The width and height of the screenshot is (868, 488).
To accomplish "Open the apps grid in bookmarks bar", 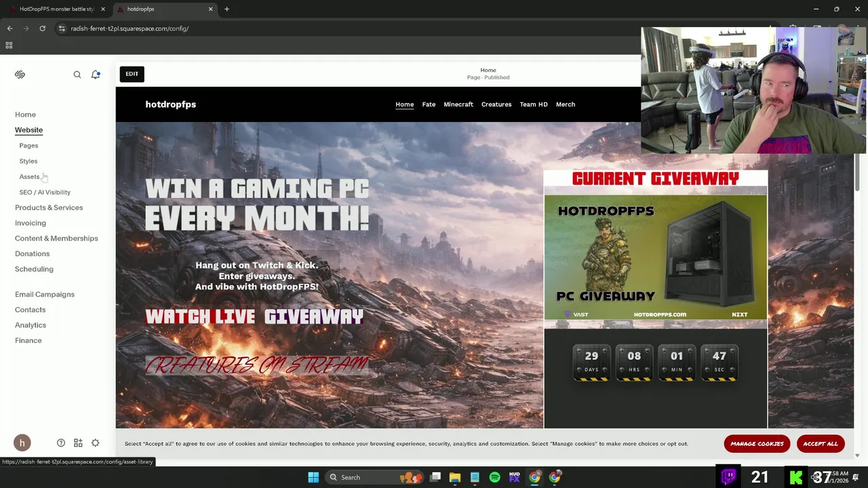I will click(9, 45).
